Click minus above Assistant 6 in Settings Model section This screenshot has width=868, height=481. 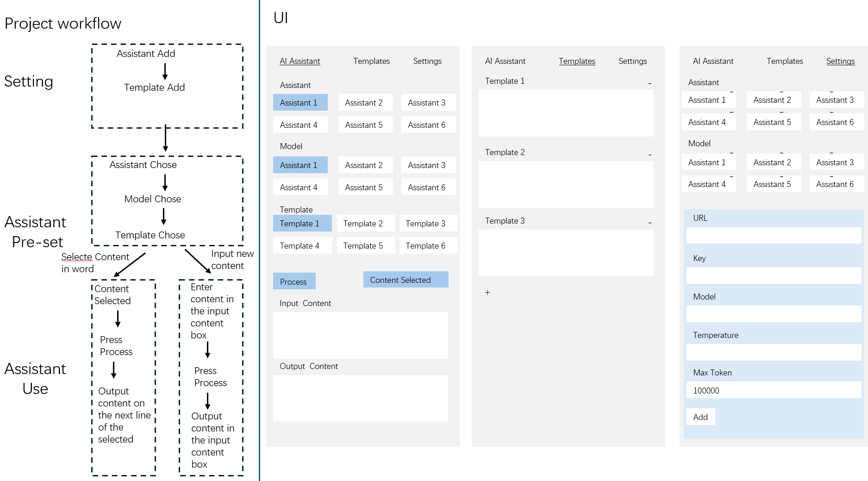tap(831, 176)
